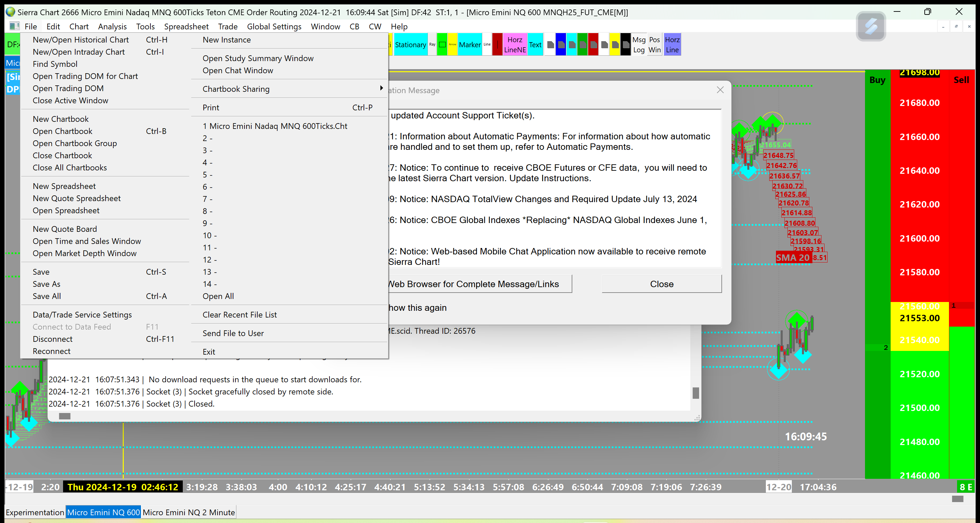The width and height of the screenshot is (980, 523).
Task: Switch to Micro Emini NQ 2 Minute tab
Action: click(189, 512)
